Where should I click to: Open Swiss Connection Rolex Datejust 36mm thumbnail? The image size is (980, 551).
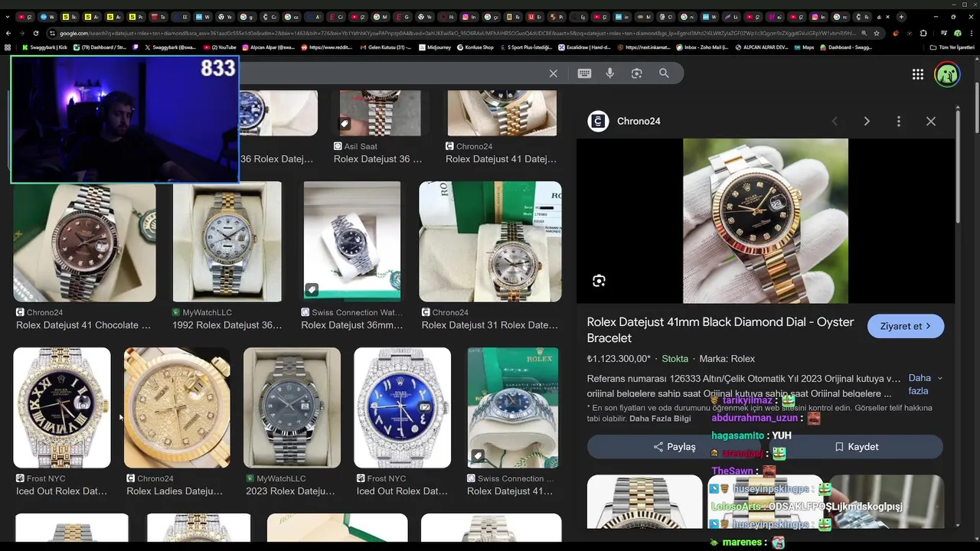[351, 241]
